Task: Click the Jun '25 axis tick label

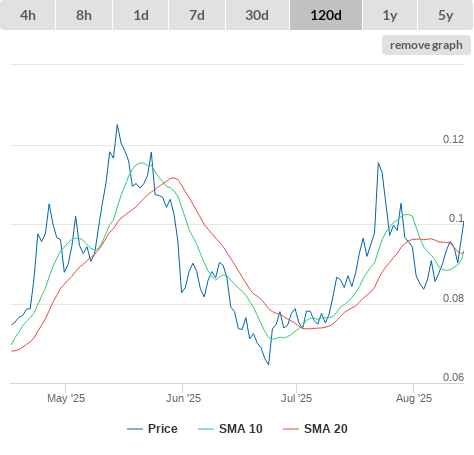Action: (183, 398)
